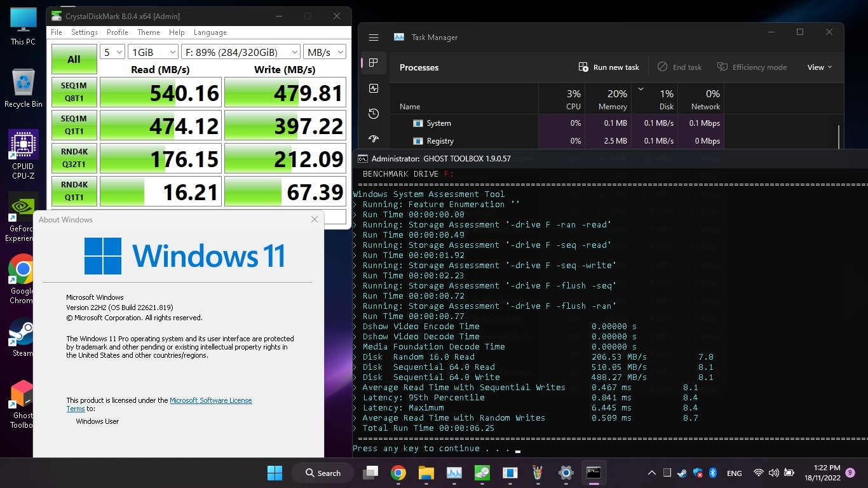Open the Theme menu in CrystalDiskMark
This screenshot has height=488, width=868.
[x=149, y=32]
